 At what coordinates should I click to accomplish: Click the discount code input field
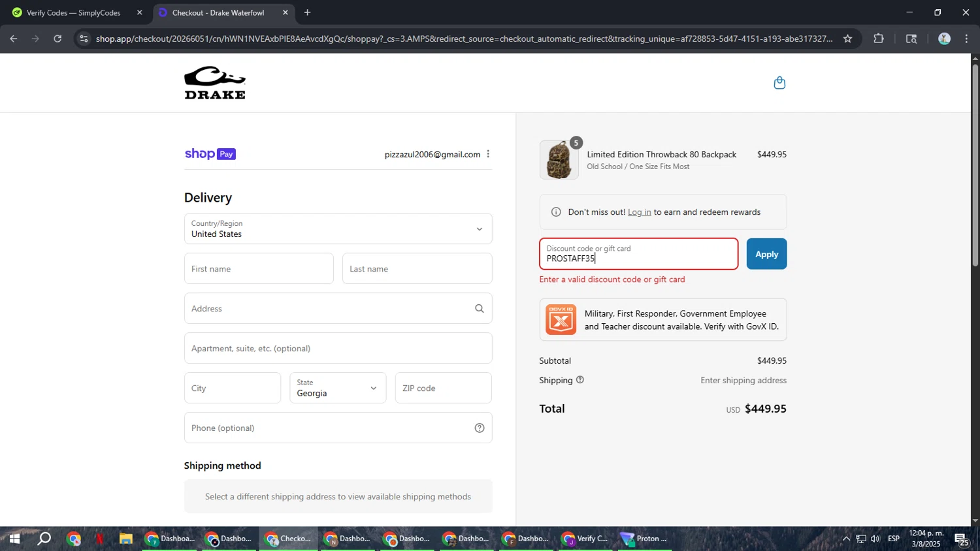(639, 254)
